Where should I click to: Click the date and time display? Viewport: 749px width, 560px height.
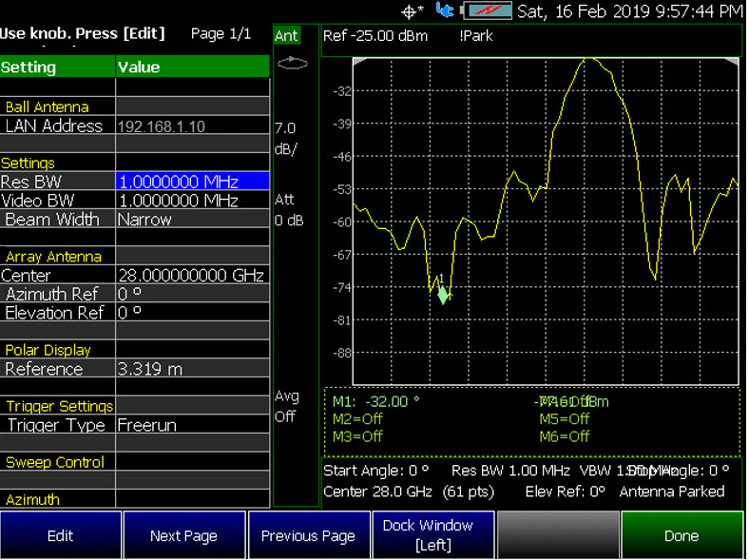click(x=630, y=11)
